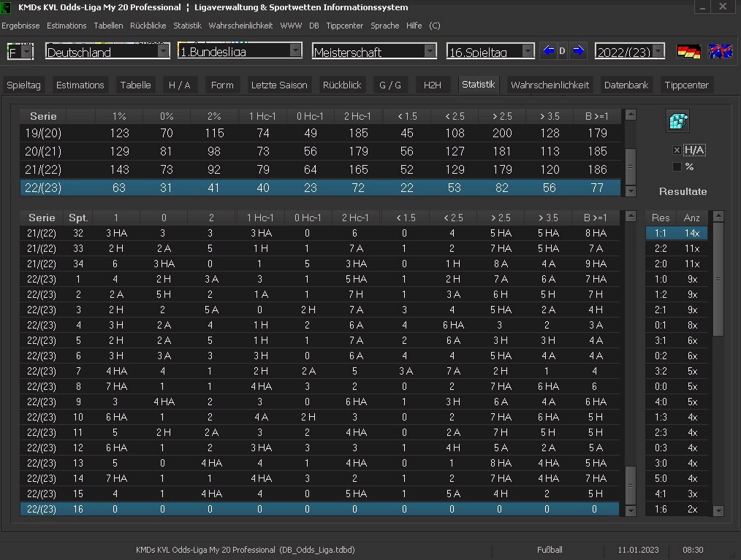The width and height of the screenshot is (741, 560).
Task: Click scroll down arrow of matchday table
Action: point(631,510)
